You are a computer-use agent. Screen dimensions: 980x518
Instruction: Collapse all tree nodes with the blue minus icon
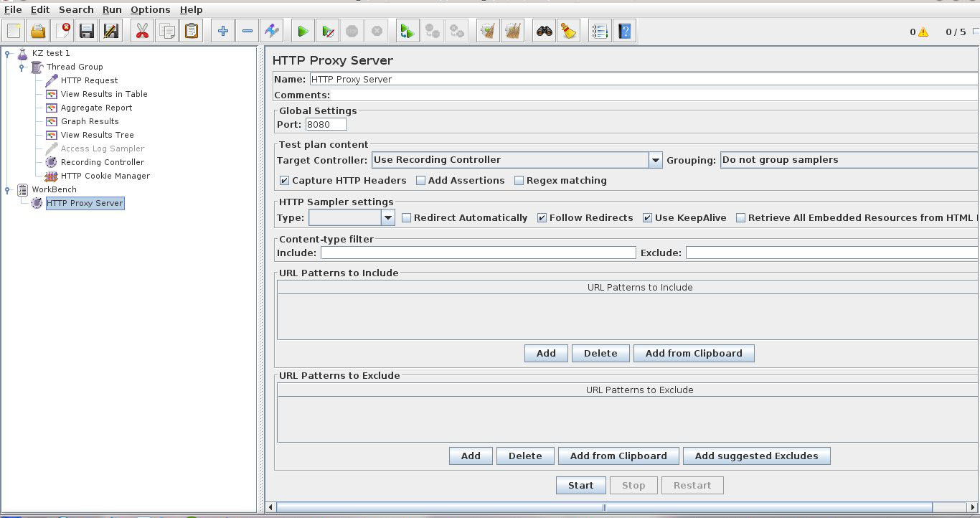[247, 31]
